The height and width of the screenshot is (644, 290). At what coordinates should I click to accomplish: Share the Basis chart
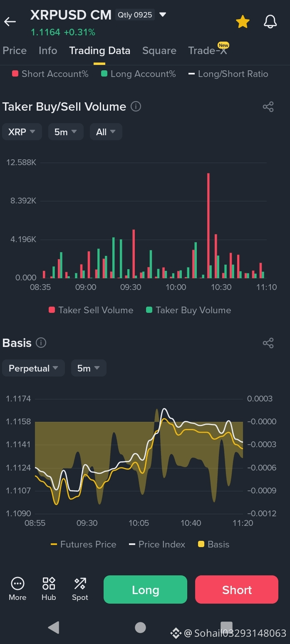click(268, 343)
